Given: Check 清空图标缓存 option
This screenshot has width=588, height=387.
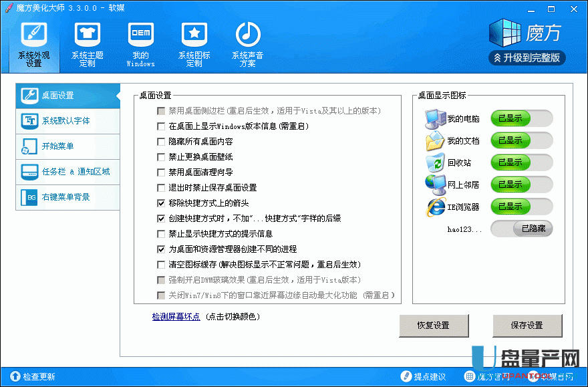Looking at the screenshot, I should 161,265.
